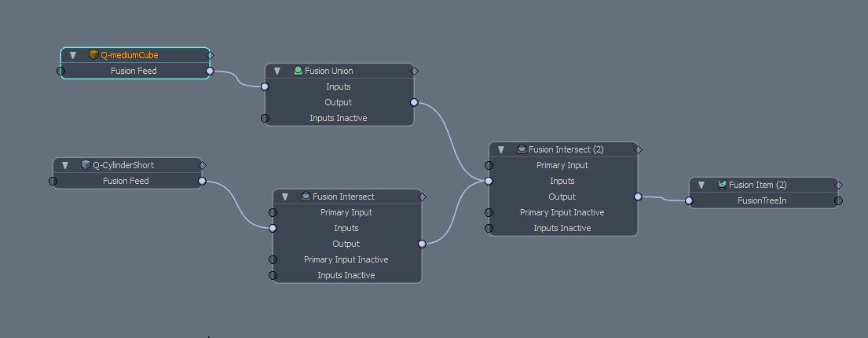
Task: Select the Q-CylinderShort node title
Action: [x=123, y=165]
